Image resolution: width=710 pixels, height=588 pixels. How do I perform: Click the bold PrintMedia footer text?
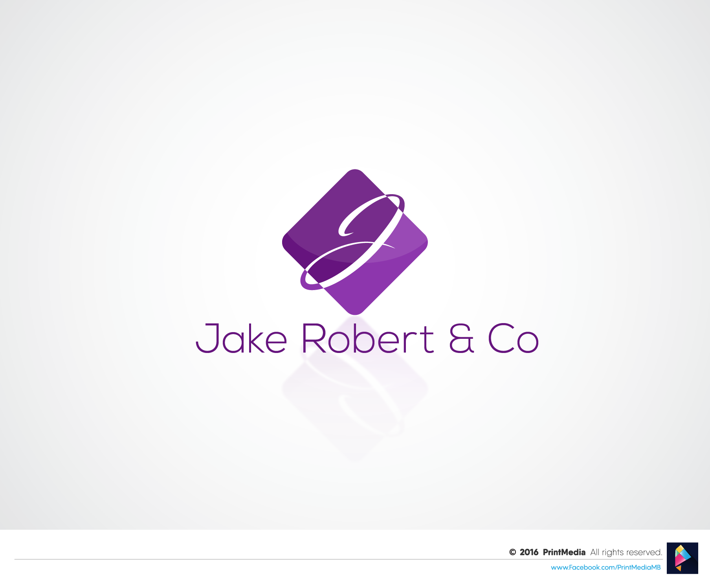click(564, 552)
